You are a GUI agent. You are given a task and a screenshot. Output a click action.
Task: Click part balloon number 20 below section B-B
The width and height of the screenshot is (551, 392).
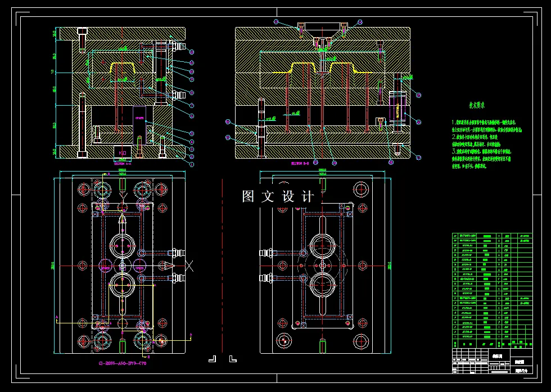(315, 162)
